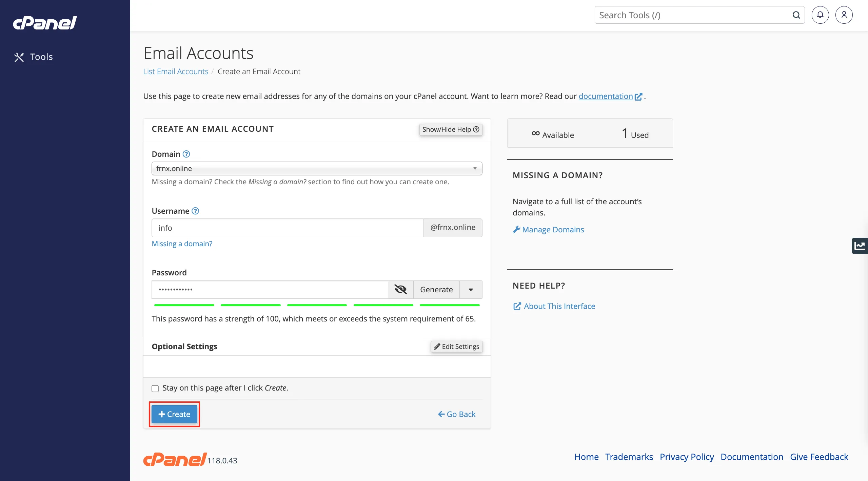This screenshot has width=868, height=481.
Task: Toggle password visibility eye icon
Action: click(400, 290)
